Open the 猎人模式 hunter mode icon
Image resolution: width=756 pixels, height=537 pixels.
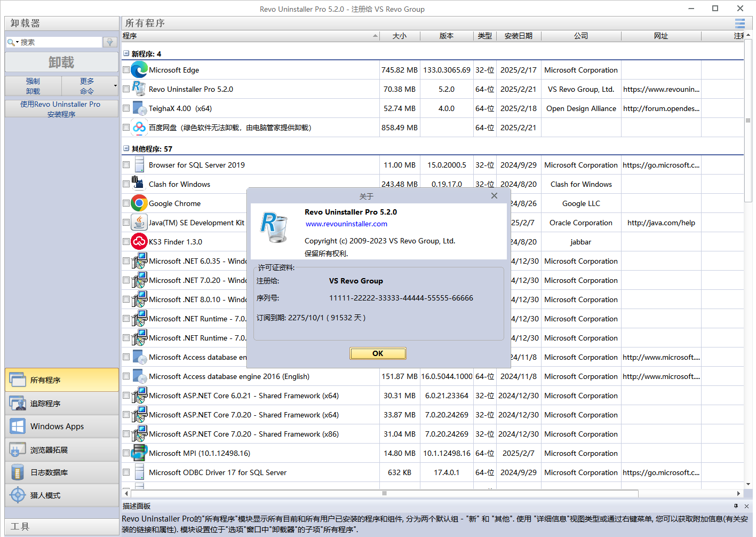pyautogui.click(x=18, y=495)
